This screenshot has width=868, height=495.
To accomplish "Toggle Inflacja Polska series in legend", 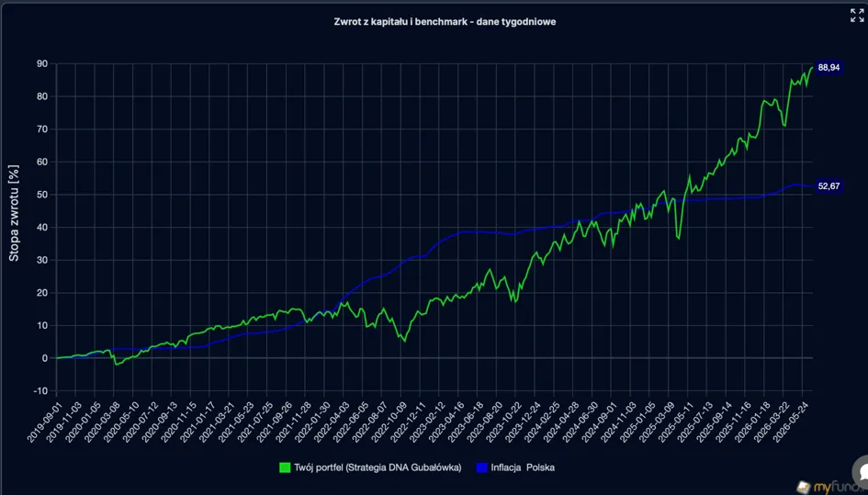I will coord(514,467).
